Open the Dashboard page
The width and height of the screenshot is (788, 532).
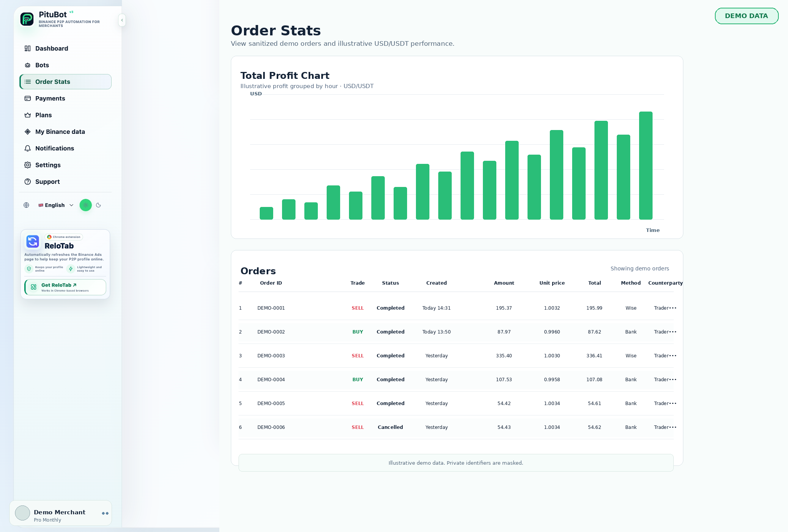[65, 48]
